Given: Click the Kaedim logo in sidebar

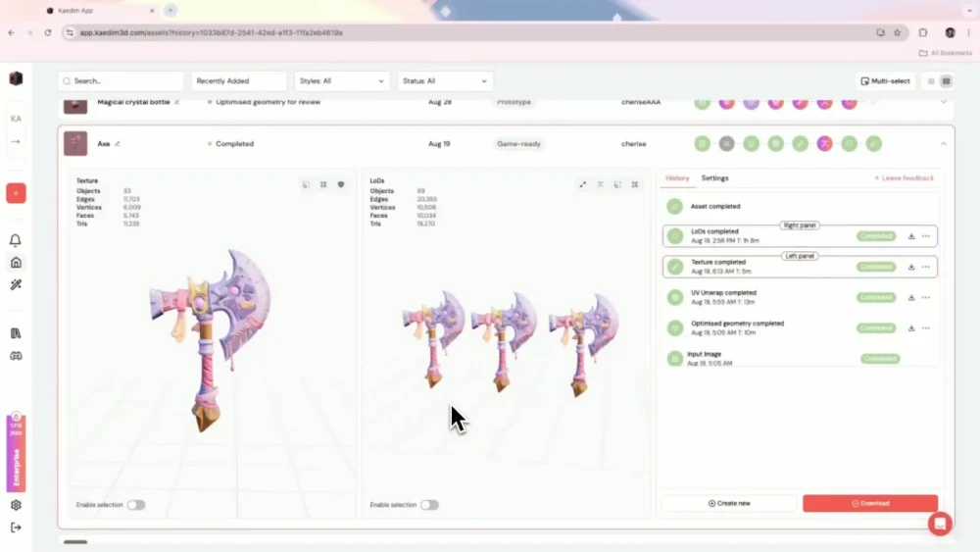Looking at the screenshot, I should pyautogui.click(x=17, y=78).
